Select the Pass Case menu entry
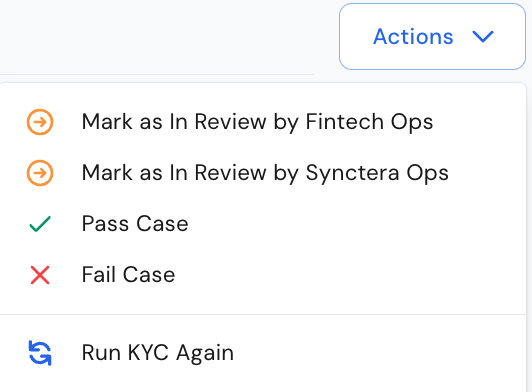 pyautogui.click(x=263, y=224)
